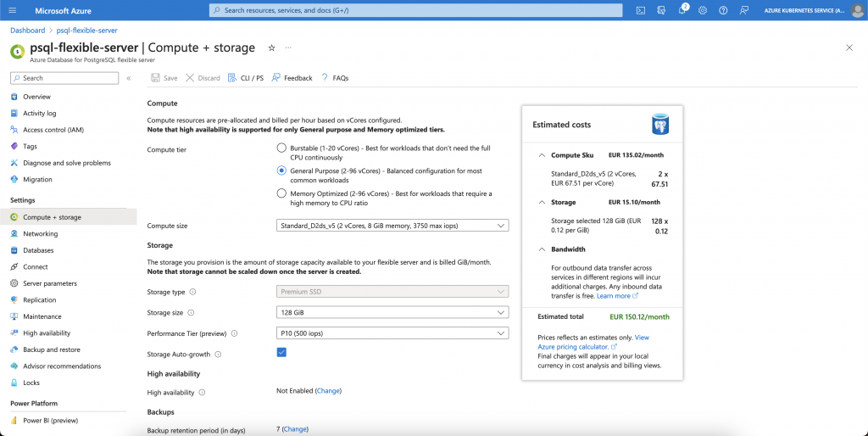
Task: Open Server parameters in sidebar
Action: [49, 283]
